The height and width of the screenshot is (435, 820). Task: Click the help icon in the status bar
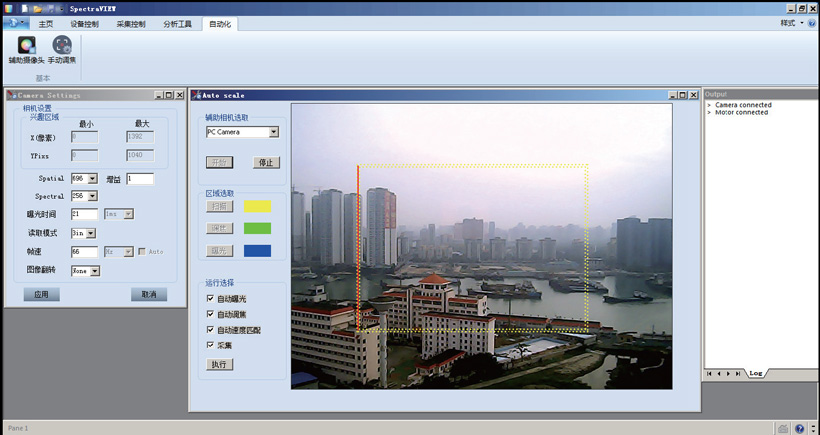click(x=799, y=429)
